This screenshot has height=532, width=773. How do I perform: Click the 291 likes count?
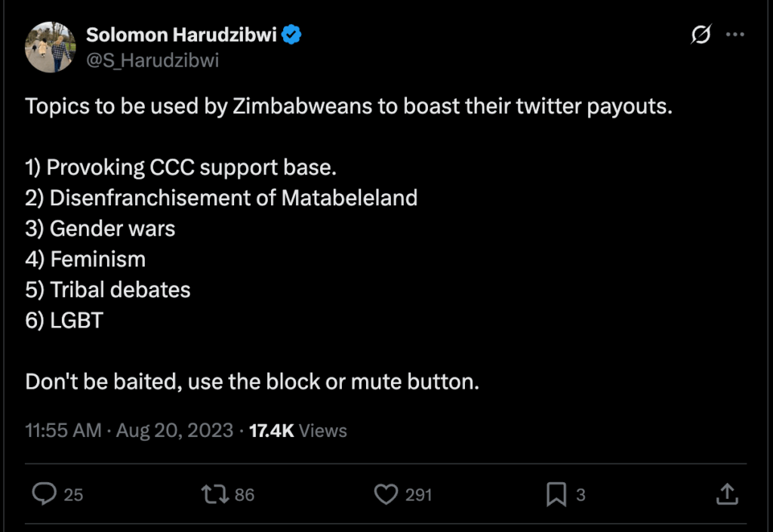coord(419,495)
